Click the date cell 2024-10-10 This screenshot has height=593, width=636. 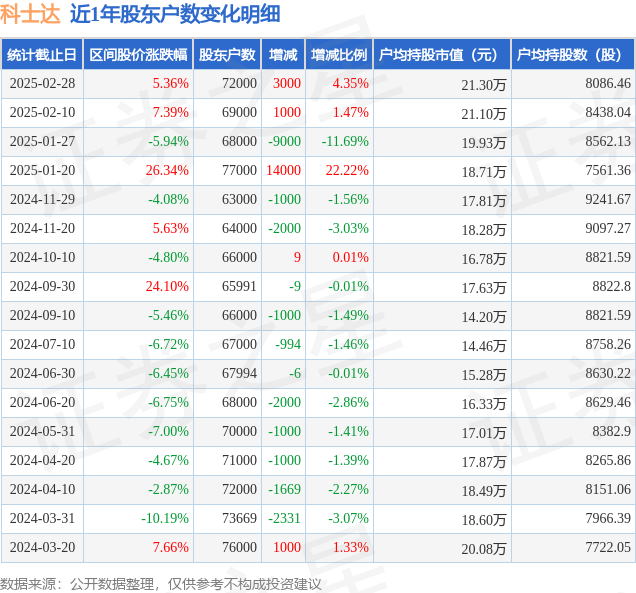(x=42, y=258)
